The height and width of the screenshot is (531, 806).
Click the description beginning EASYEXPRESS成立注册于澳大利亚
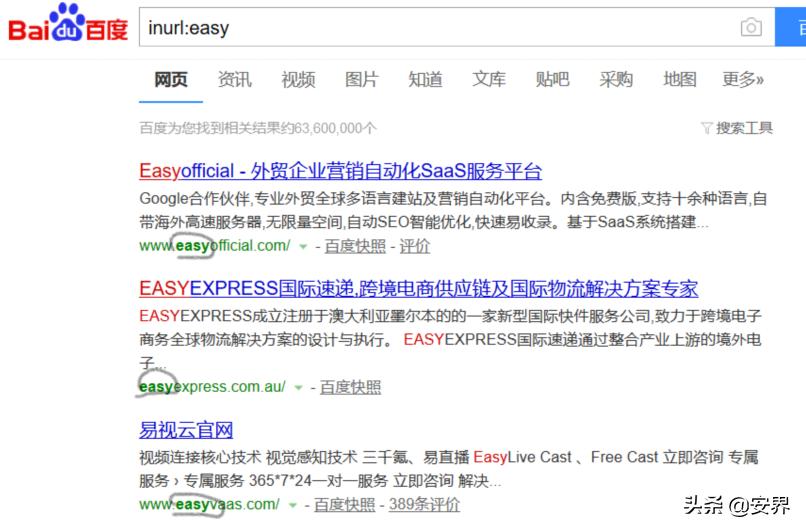450,339
